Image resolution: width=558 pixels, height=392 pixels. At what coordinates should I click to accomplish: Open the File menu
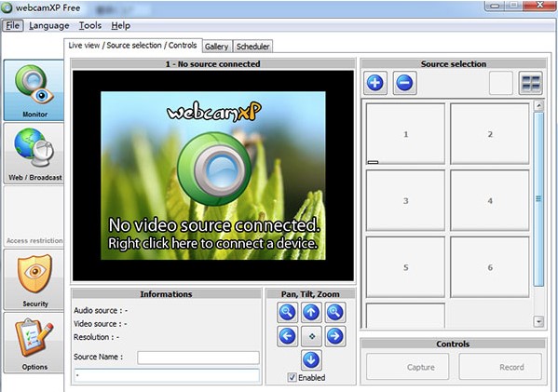(13, 26)
